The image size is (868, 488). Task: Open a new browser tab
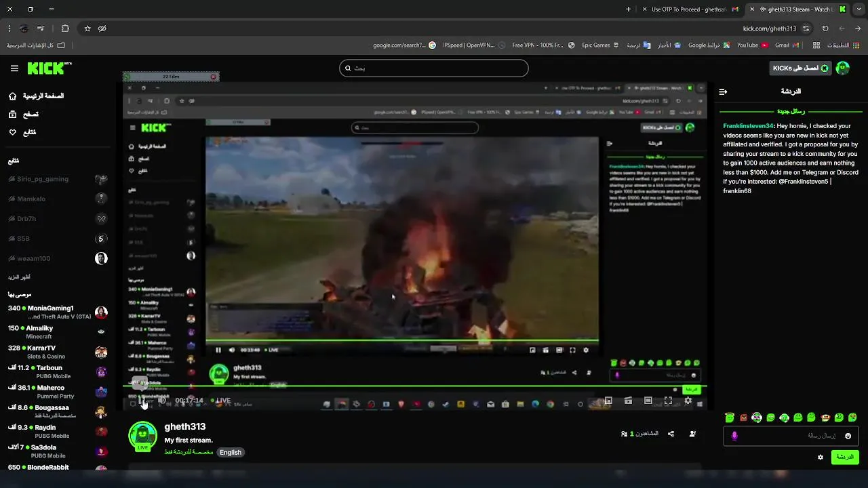(x=628, y=9)
